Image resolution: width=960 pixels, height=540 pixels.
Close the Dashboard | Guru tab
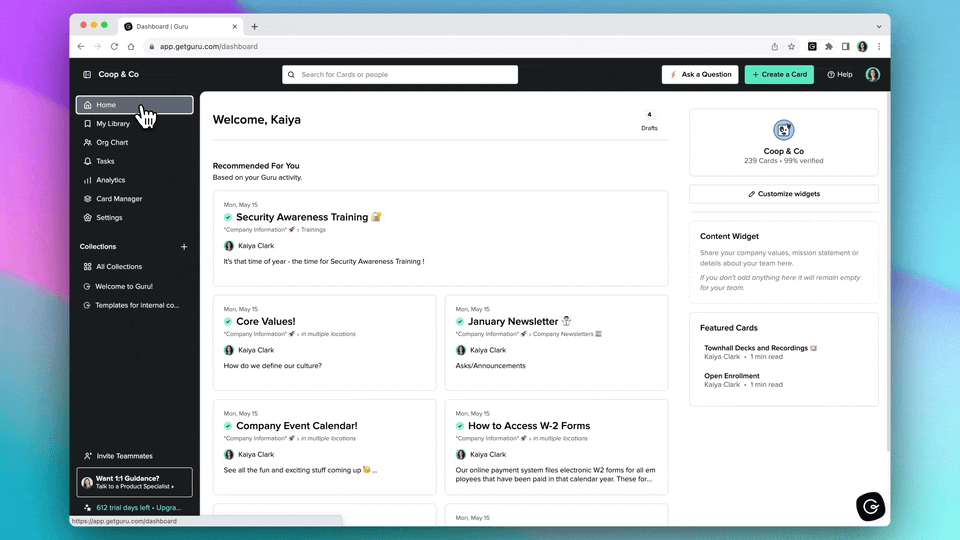coord(234,26)
